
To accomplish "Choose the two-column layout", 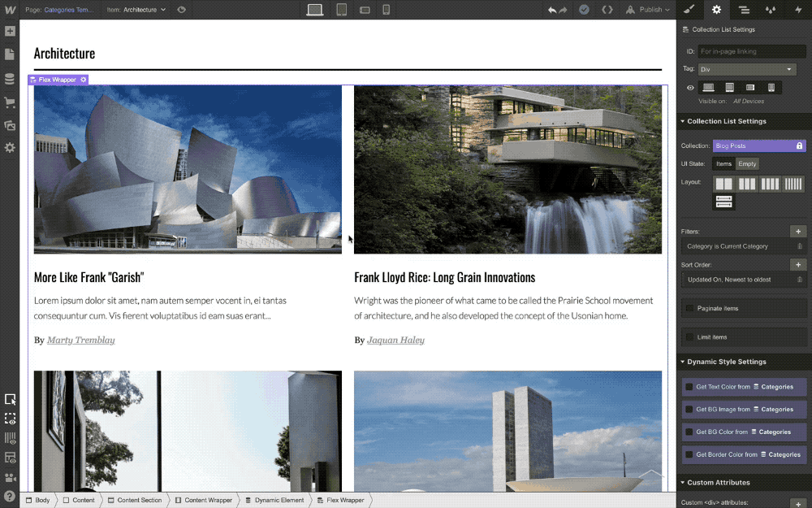I will coord(724,184).
